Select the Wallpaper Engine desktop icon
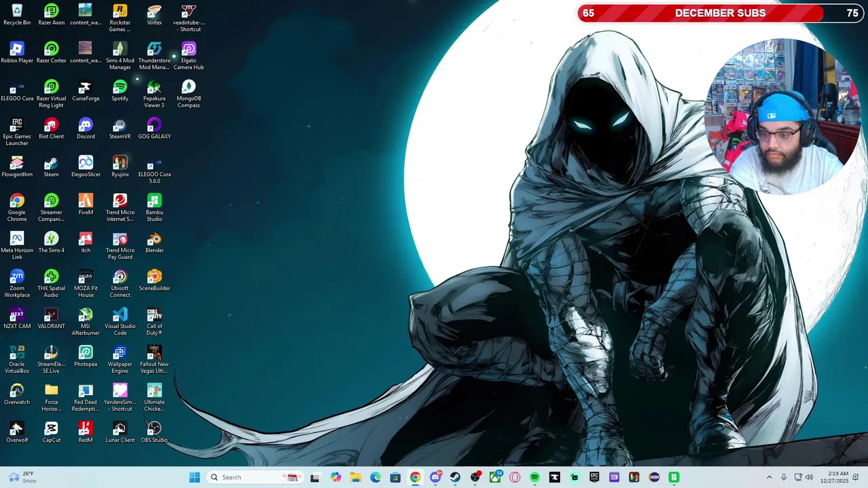The image size is (868, 488). pyautogui.click(x=120, y=360)
